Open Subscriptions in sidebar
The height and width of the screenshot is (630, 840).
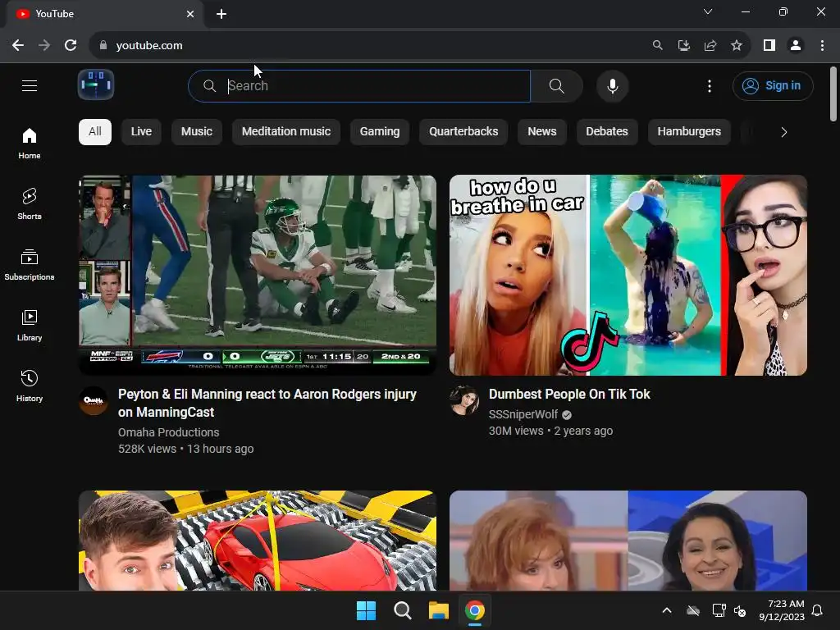[30, 265]
